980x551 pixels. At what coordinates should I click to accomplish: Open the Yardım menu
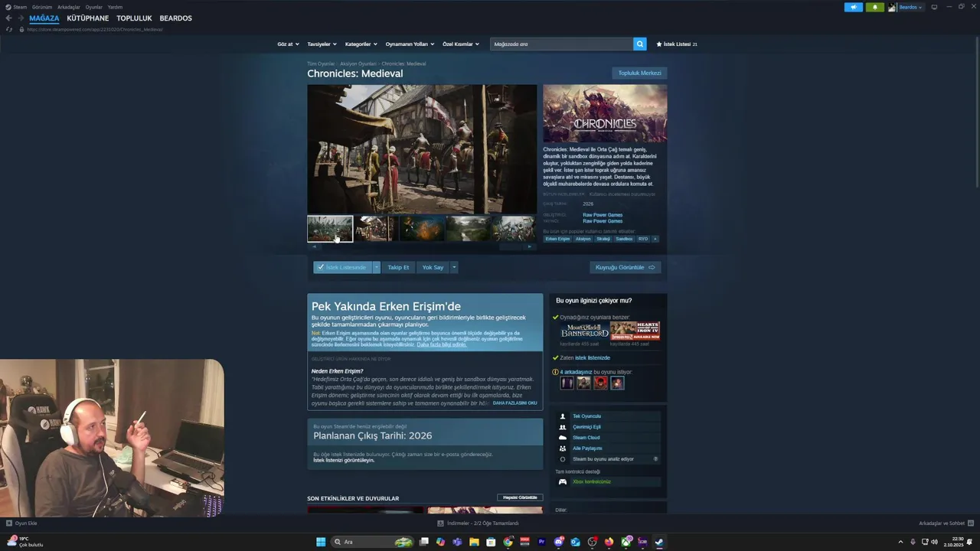pyautogui.click(x=115, y=7)
